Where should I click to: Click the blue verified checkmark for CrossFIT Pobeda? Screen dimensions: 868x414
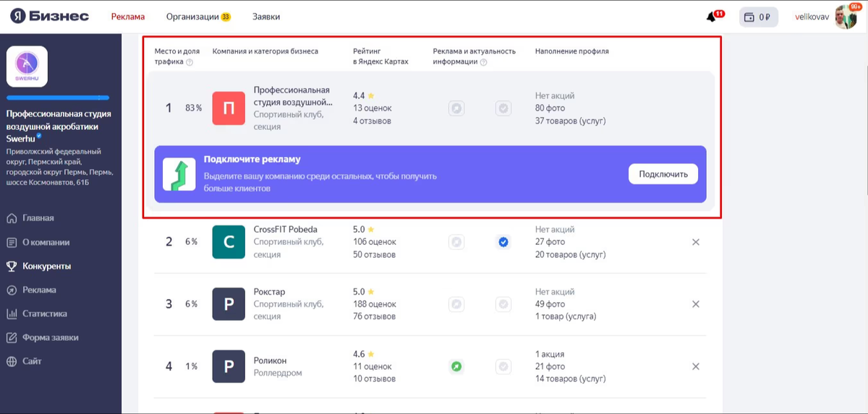point(503,242)
